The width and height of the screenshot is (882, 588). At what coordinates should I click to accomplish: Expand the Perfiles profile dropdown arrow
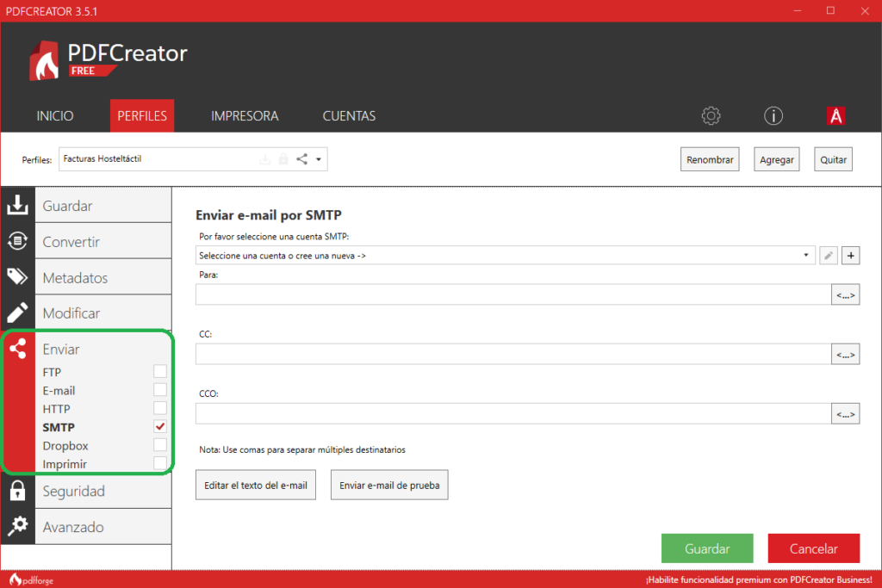click(x=318, y=159)
